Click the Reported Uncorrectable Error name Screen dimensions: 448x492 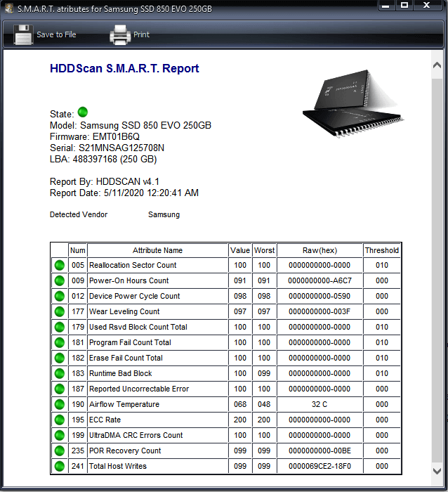tap(139, 389)
